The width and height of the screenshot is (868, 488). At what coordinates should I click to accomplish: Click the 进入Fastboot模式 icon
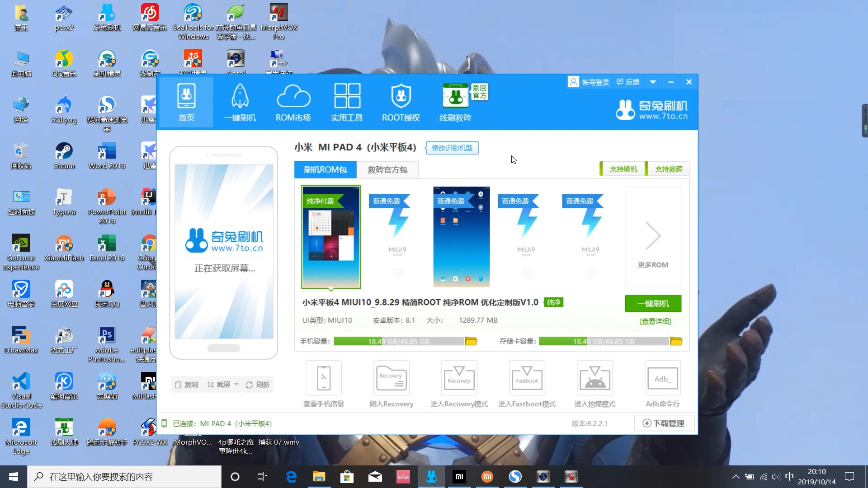pos(527,378)
